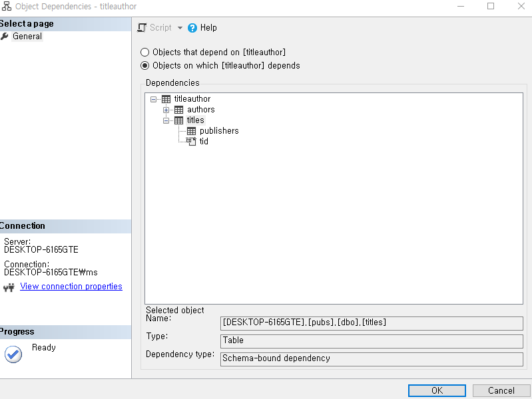This screenshot has height=399, width=532.
Task: Click the Type field showing Table
Action: tap(372, 341)
